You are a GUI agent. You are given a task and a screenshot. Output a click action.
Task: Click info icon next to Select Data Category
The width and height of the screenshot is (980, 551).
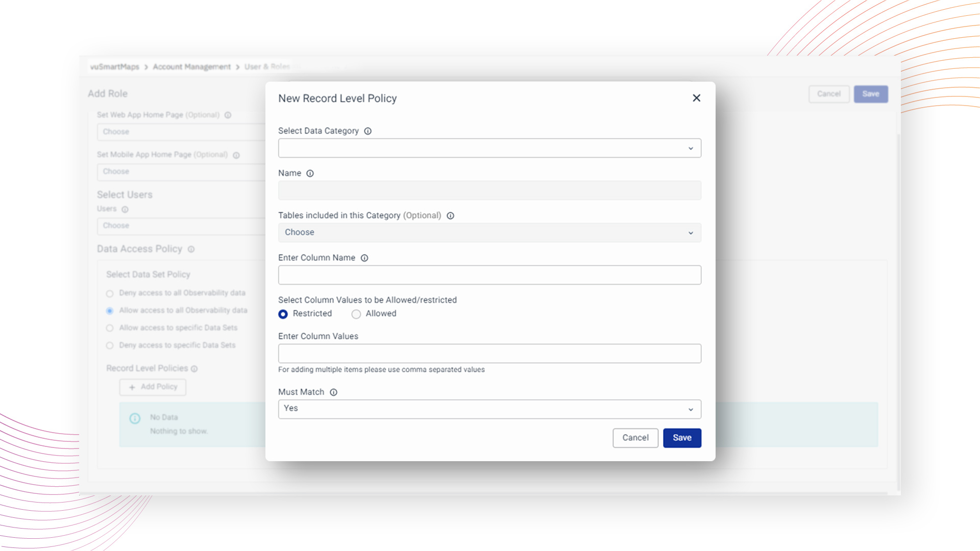coord(367,131)
